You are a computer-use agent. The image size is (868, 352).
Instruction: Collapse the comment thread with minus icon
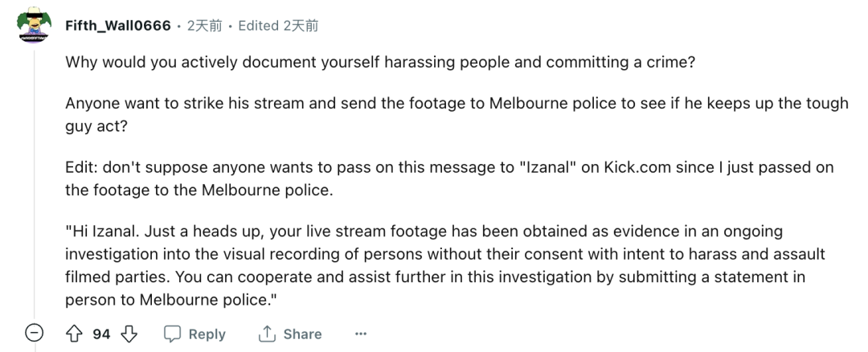click(34, 334)
